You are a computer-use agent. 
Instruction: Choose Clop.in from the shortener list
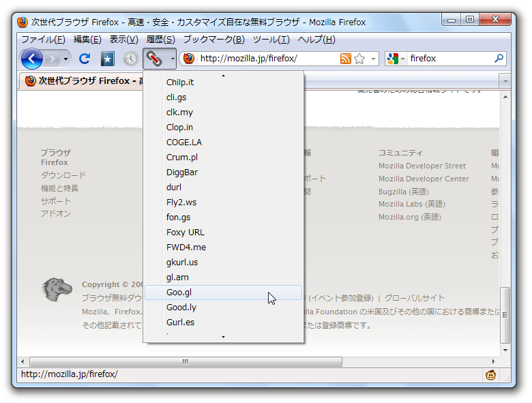coord(223,128)
